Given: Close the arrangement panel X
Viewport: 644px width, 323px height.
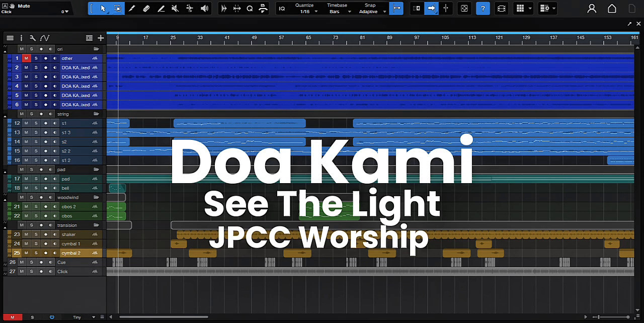Looking at the screenshot, I should click(x=638, y=24).
